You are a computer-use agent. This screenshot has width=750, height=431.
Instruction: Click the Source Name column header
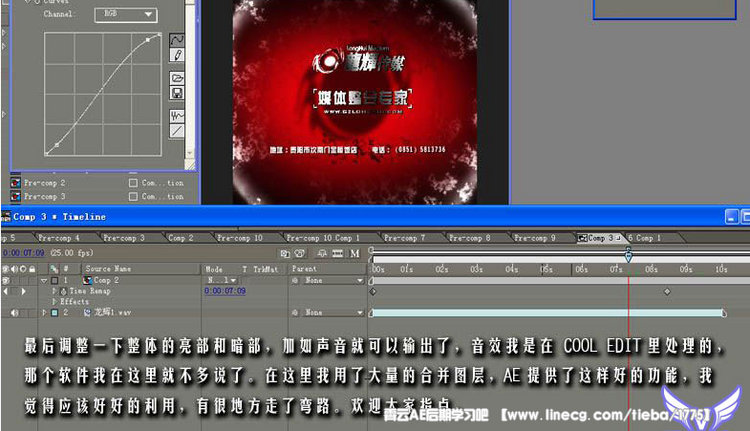pyautogui.click(x=108, y=269)
